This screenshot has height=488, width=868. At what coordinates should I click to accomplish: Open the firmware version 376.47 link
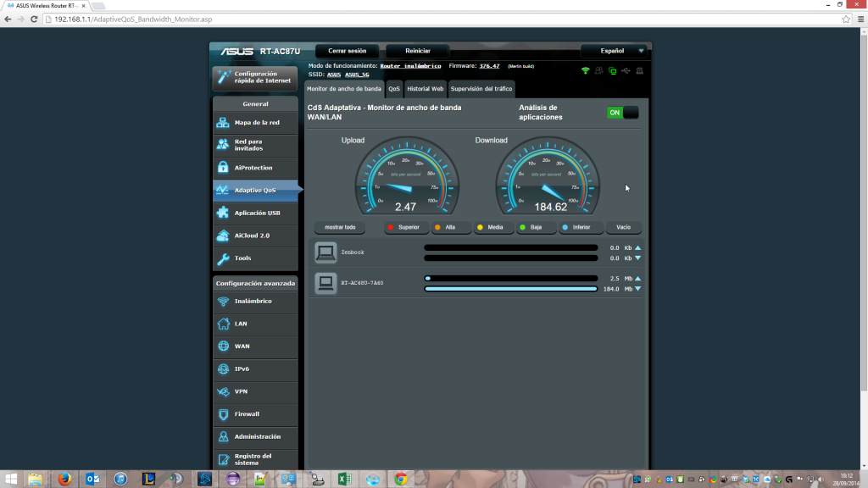point(489,66)
